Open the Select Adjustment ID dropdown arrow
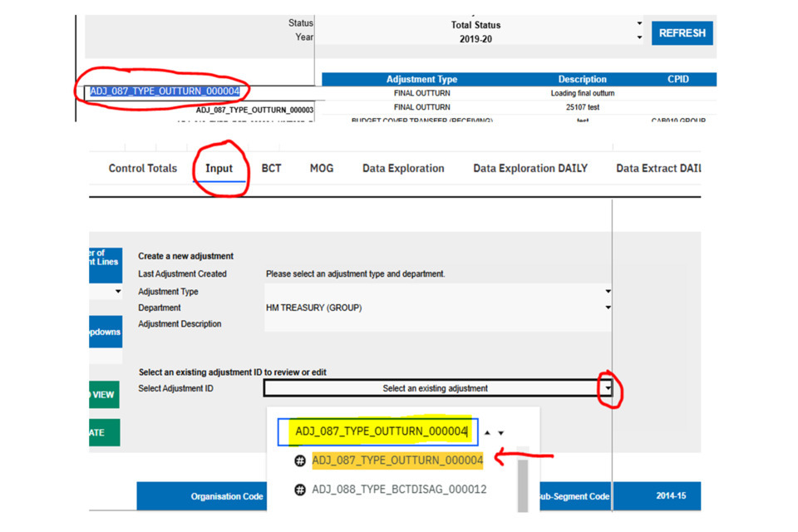Screen dimensions: 798x532 click(608, 388)
